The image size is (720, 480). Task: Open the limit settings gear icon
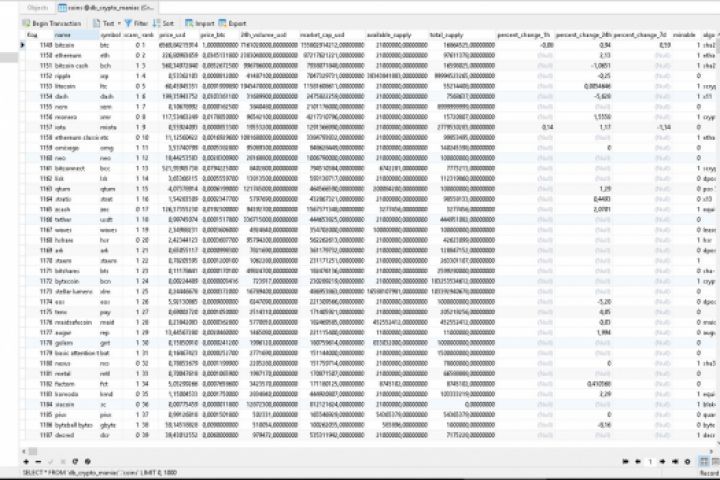pyautogui.click(x=687, y=462)
